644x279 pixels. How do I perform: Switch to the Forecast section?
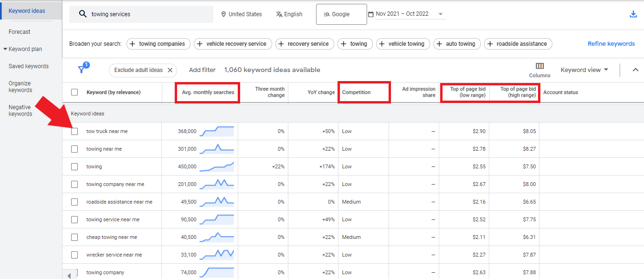click(x=20, y=31)
